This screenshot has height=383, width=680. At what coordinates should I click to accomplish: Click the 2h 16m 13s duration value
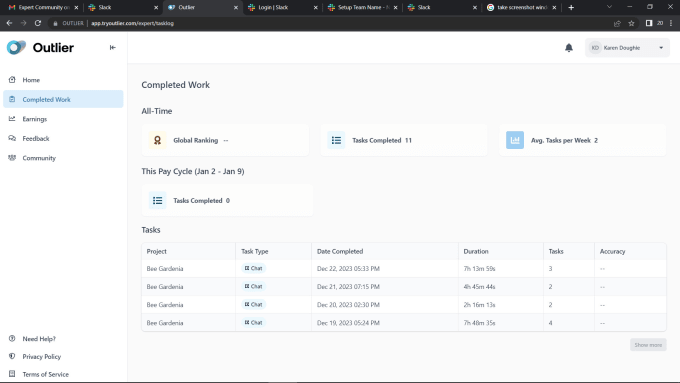(479, 305)
